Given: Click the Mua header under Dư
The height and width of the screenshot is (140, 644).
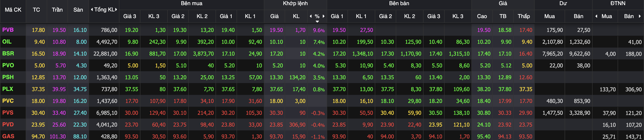Looking at the screenshot, I should (549, 16).
